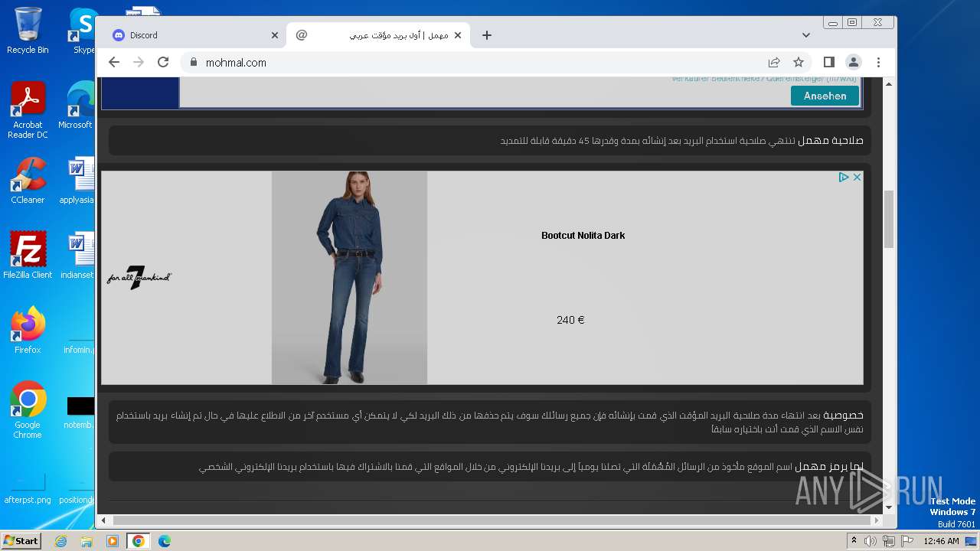Click the Ansehen ad button
Image resolution: width=980 pixels, height=551 pixels.
point(825,96)
